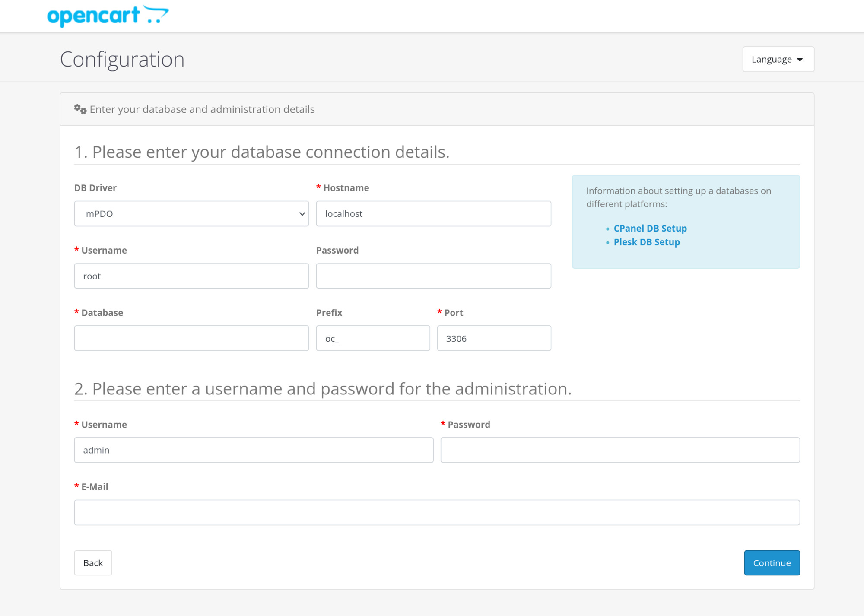The width and height of the screenshot is (864, 616).
Task: Focus the administration Password field
Action: coord(620,450)
